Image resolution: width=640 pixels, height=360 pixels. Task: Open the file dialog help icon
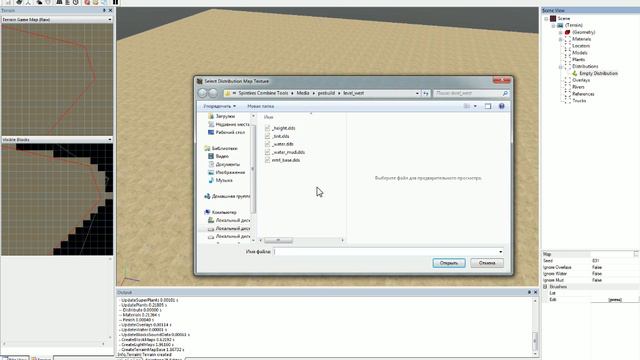[x=502, y=106]
